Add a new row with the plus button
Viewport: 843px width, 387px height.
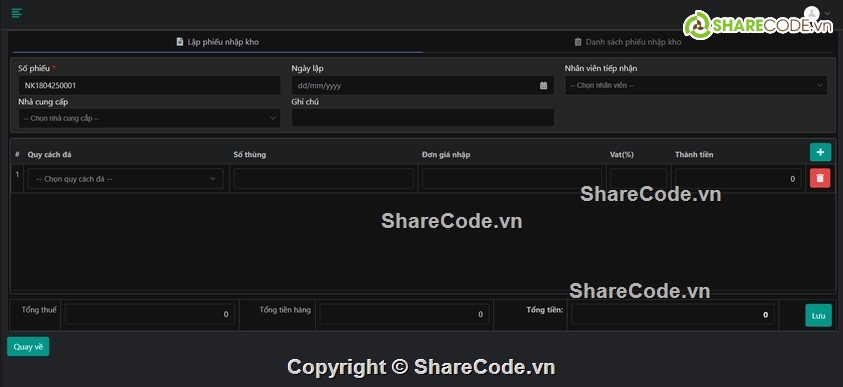pos(820,153)
